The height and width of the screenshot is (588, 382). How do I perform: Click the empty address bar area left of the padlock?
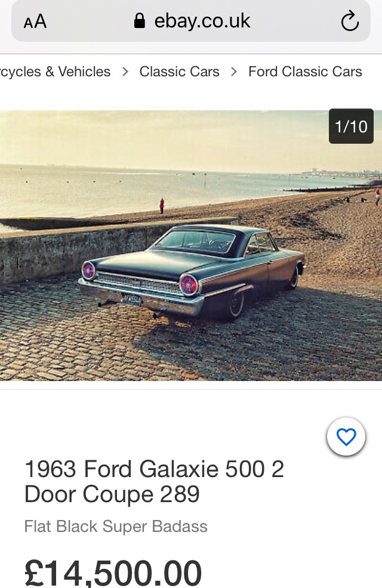[90, 21]
